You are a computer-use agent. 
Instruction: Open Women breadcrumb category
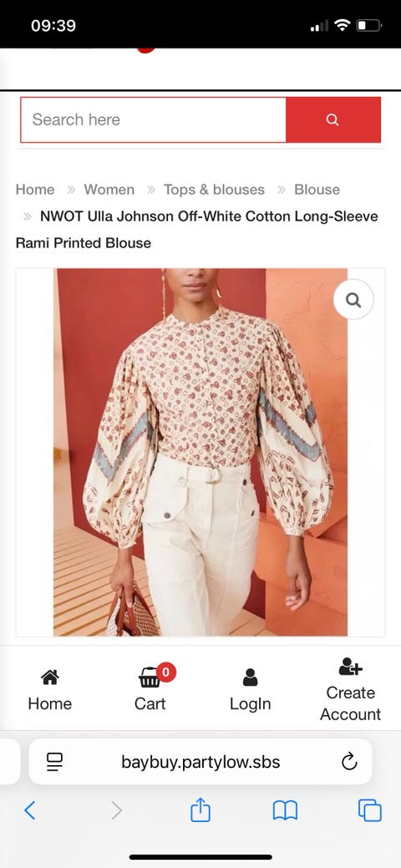[109, 190]
